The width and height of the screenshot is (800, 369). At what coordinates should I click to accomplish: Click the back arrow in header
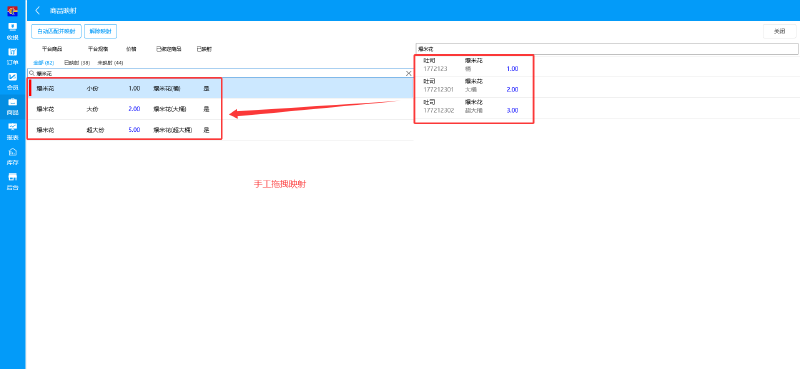pos(37,10)
